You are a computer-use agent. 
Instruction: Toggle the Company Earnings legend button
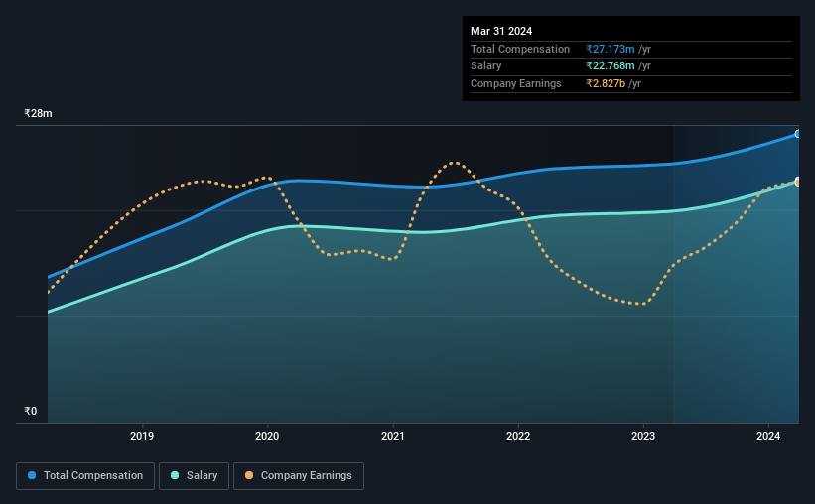click(x=299, y=476)
